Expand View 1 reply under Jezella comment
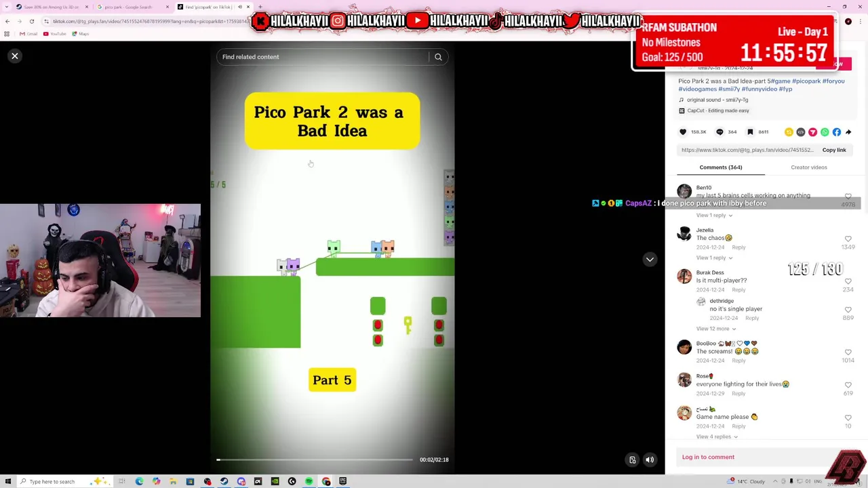Screen dimensions: 868x488 coord(714,258)
